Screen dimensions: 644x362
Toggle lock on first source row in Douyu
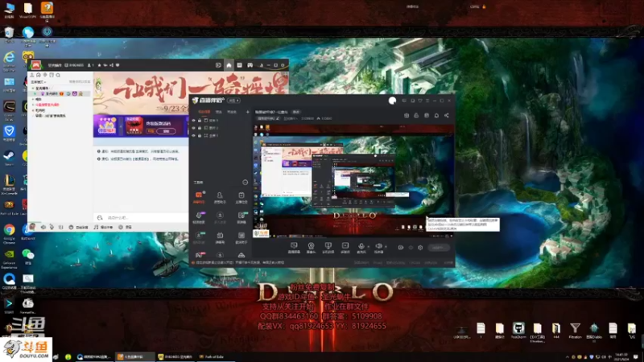(x=200, y=120)
